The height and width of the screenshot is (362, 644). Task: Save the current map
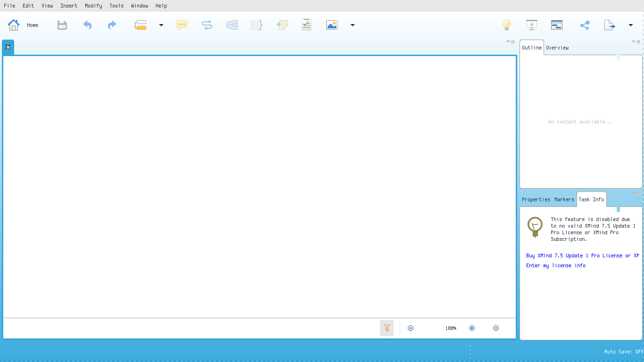pos(62,25)
